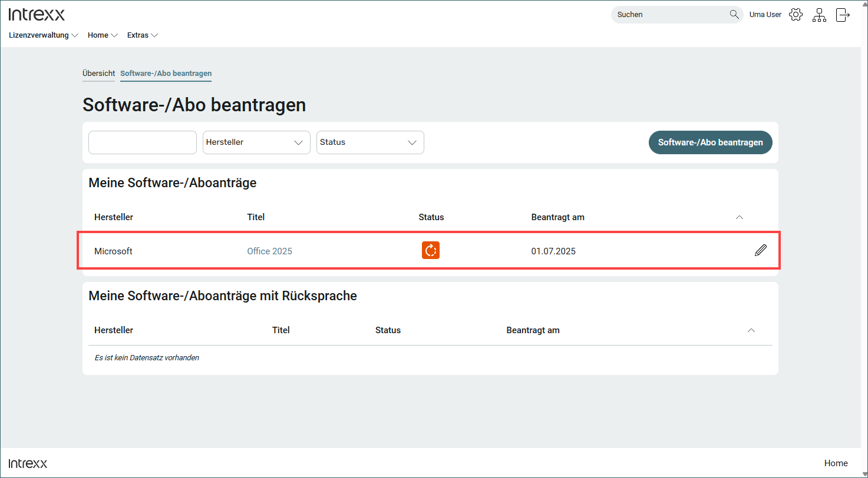
Task: Click the empty filter text field
Action: [143, 142]
